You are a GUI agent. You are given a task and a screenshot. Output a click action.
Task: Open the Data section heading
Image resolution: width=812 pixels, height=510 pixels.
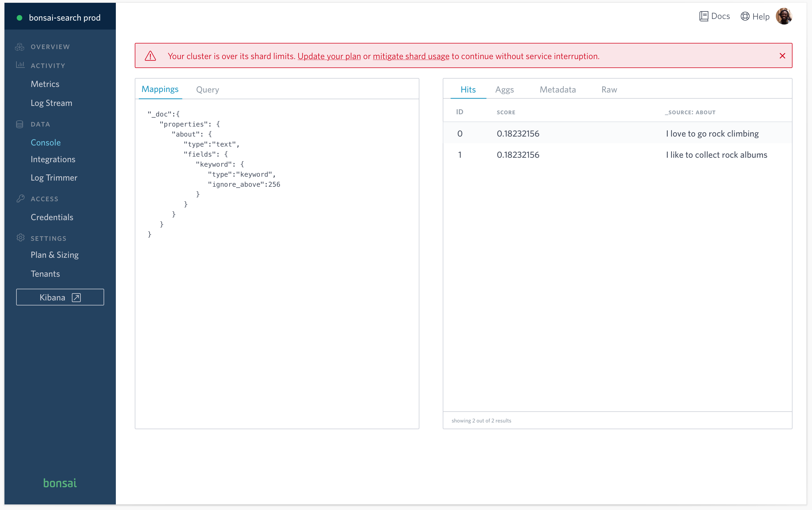pyautogui.click(x=40, y=124)
